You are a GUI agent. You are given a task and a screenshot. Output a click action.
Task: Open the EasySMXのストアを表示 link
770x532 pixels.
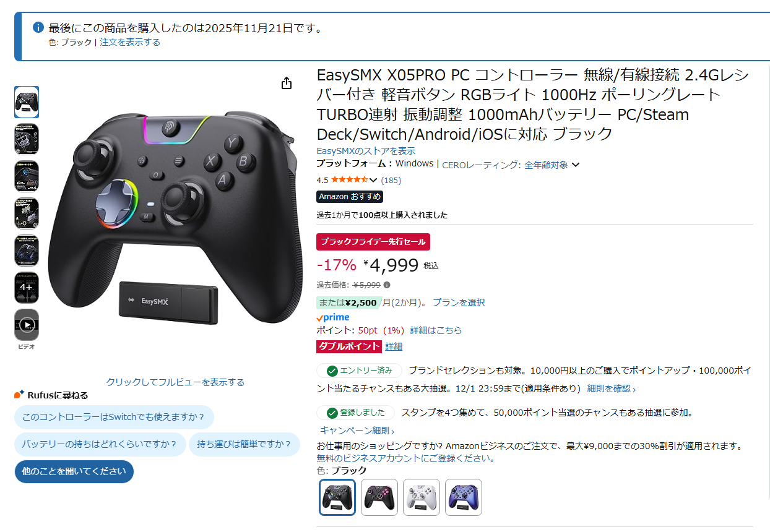(366, 151)
